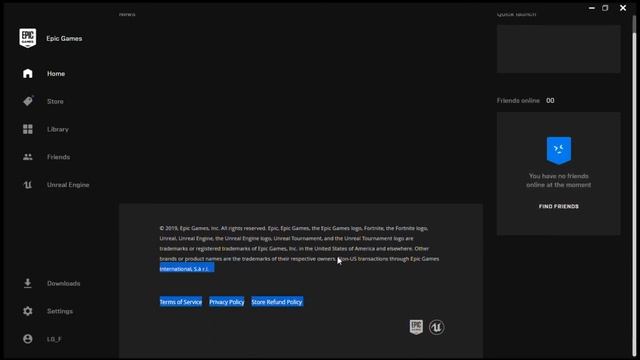
Task: Click the Store tag icon
Action: (x=28, y=101)
